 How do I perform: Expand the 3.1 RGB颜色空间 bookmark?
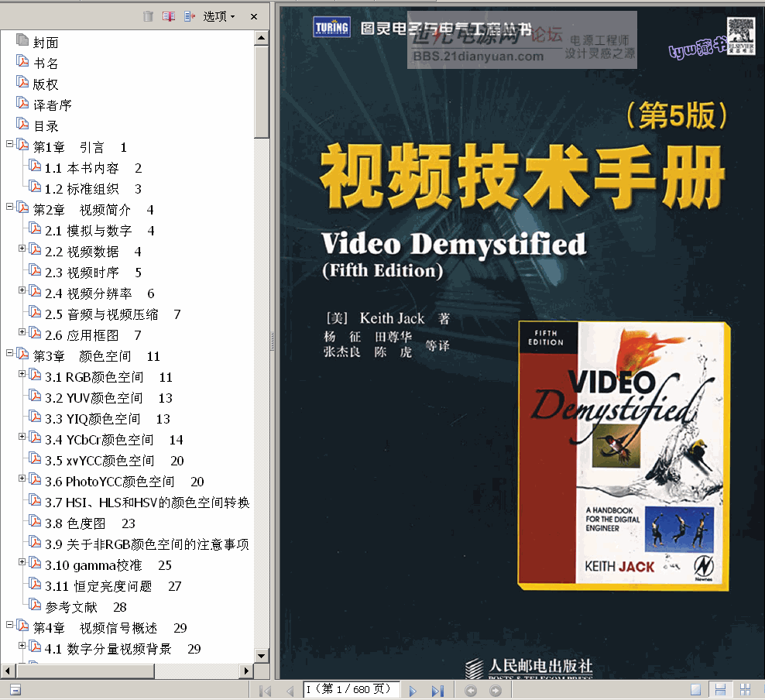[22, 374]
